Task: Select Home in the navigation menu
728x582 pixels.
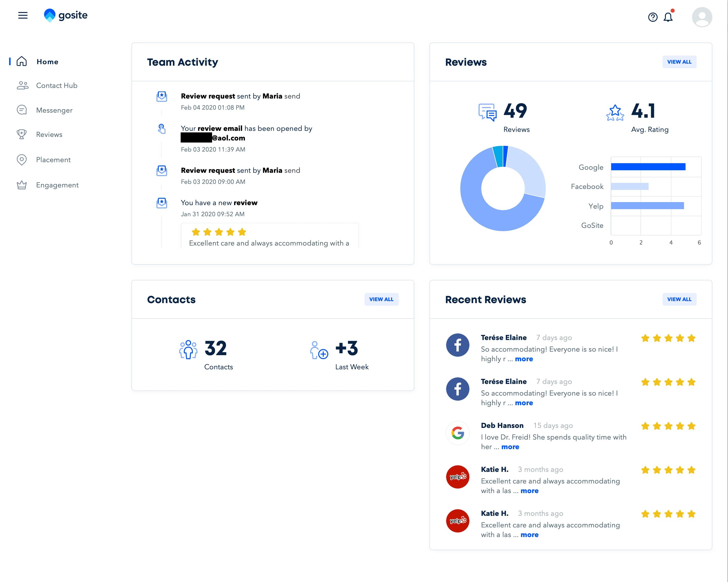Action: coord(48,61)
